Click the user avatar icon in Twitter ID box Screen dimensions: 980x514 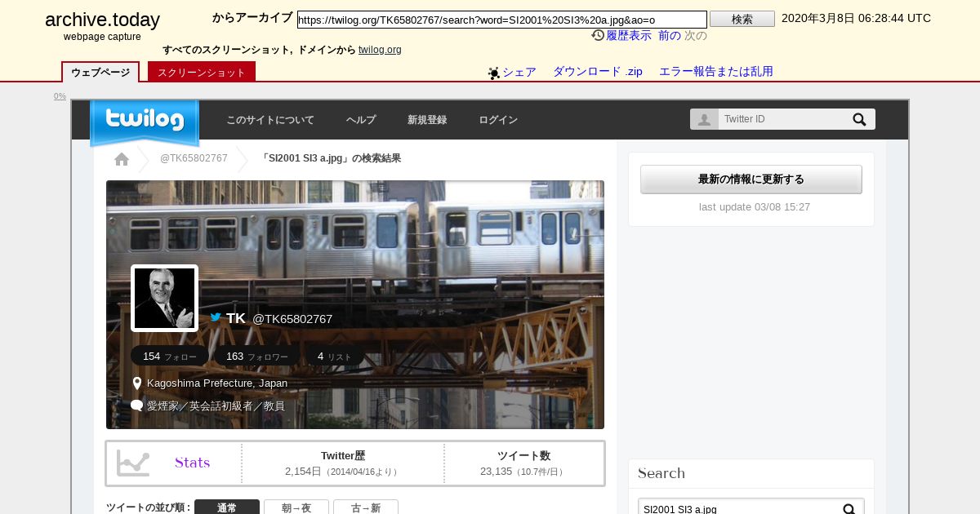tap(704, 119)
